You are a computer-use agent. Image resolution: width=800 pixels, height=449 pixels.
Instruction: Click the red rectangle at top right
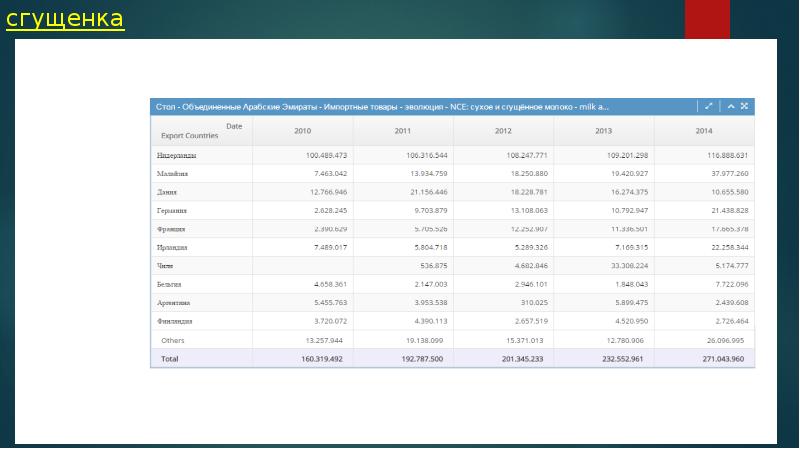707,19
